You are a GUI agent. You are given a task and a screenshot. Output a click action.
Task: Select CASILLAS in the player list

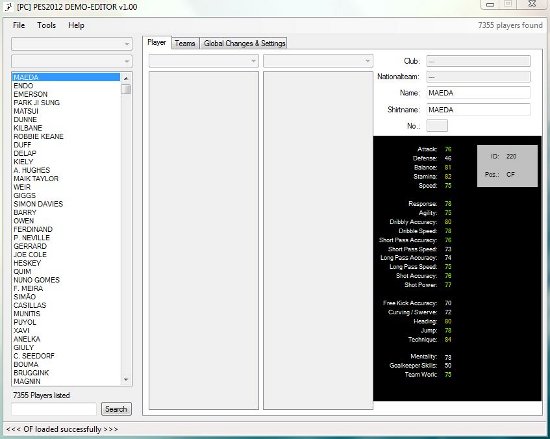(66, 305)
